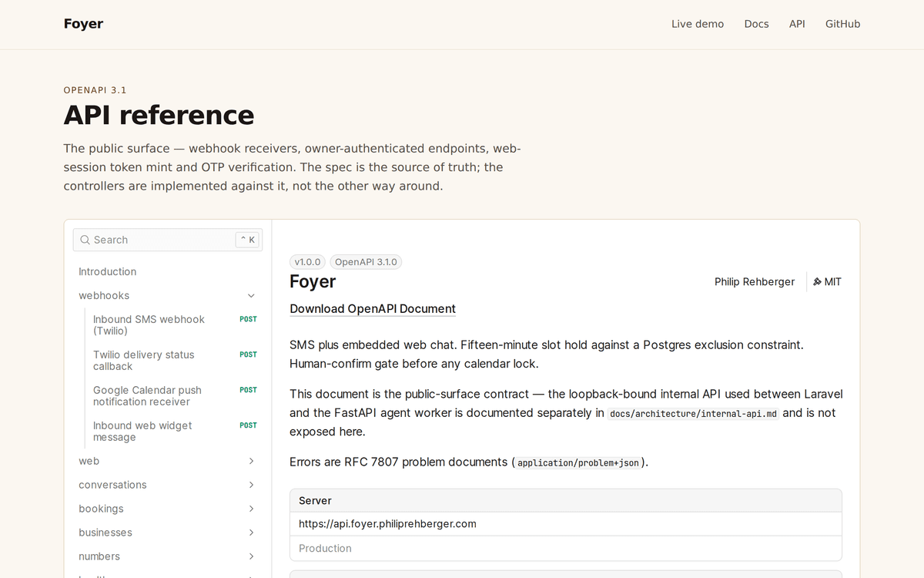Select the businesses sidebar group label
Viewport: 924px width, 578px height.
105,533
